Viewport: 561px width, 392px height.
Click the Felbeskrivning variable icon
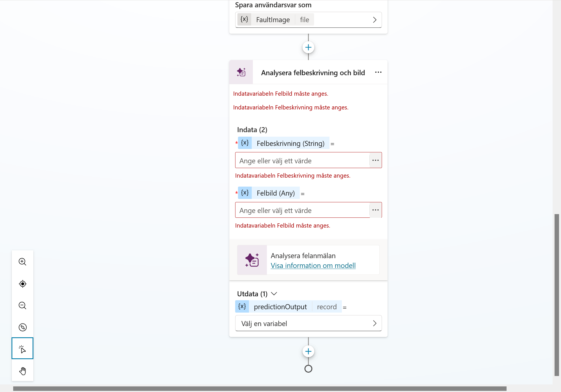pyautogui.click(x=245, y=143)
